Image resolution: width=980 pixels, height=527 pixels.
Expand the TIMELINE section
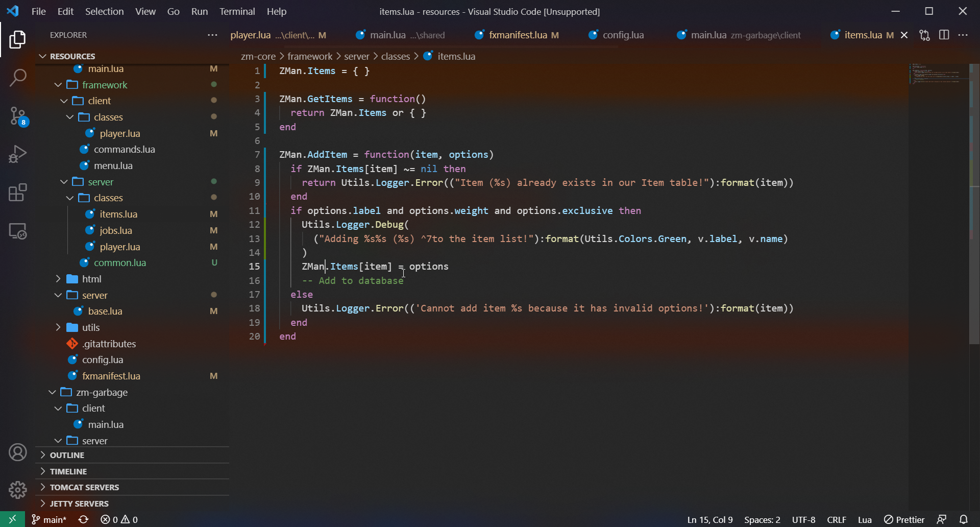[x=69, y=471]
